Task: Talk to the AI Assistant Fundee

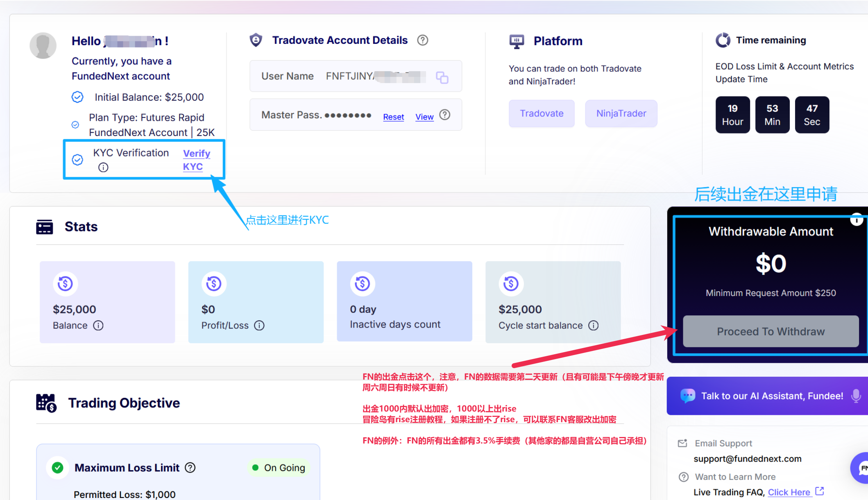Action: (767, 396)
